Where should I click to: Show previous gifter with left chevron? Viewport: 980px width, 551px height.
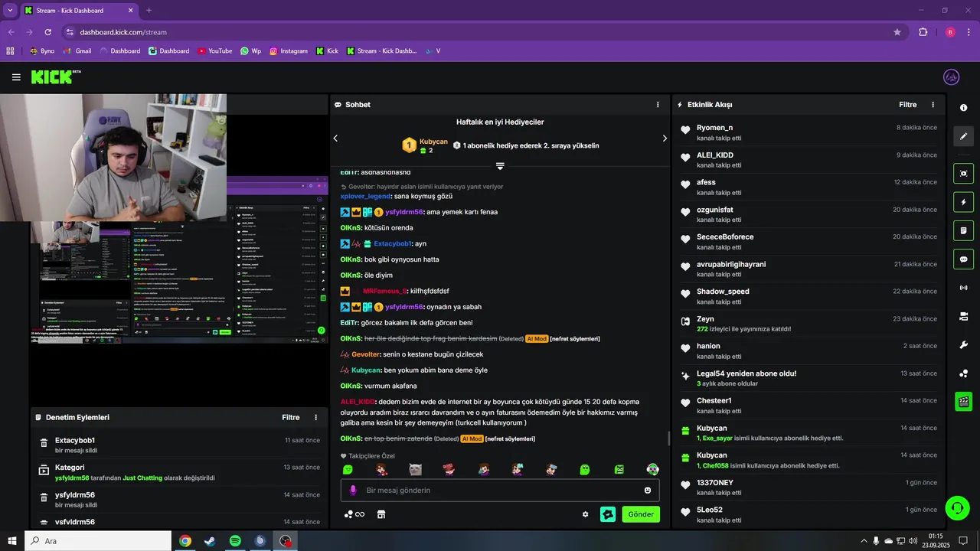pyautogui.click(x=335, y=139)
